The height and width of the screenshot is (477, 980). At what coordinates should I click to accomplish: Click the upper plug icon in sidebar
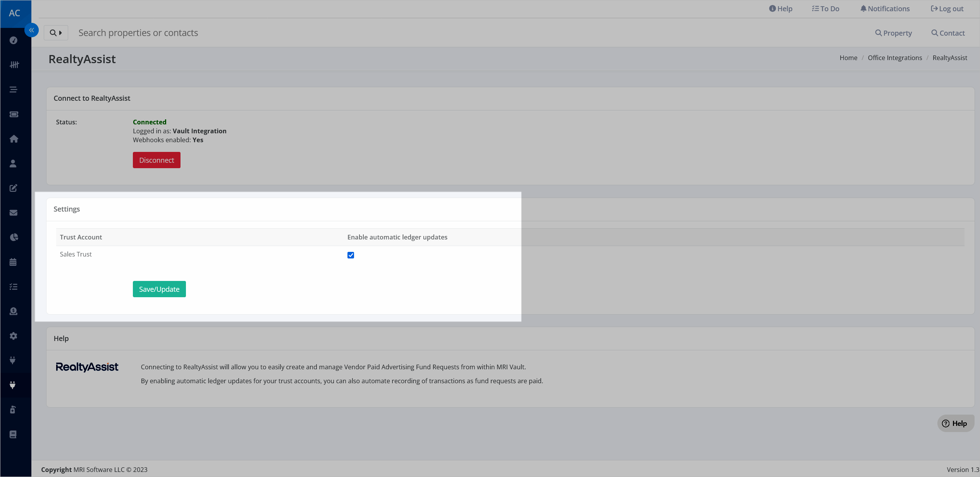[x=13, y=360]
